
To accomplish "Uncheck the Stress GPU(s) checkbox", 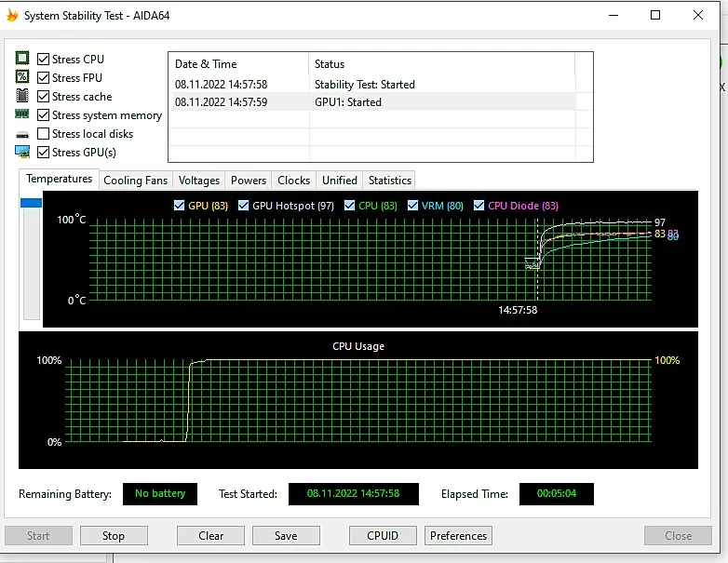I will tap(43, 153).
